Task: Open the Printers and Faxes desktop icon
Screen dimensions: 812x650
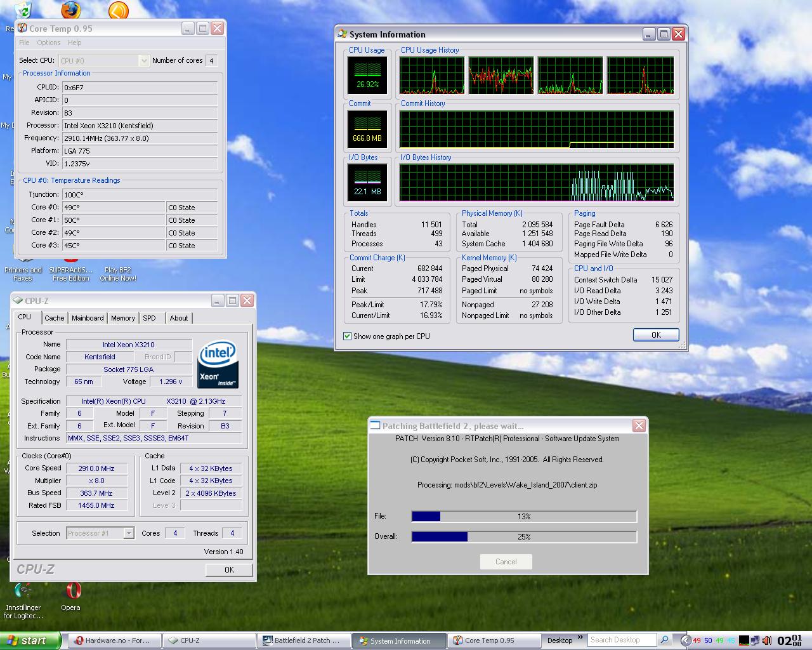Action: coord(23,274)
